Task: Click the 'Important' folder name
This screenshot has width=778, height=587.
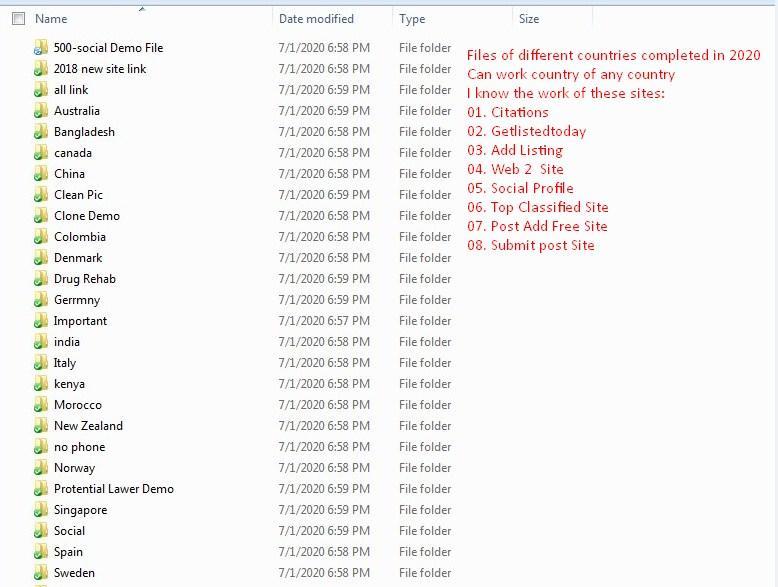Action: pos(80,321)
